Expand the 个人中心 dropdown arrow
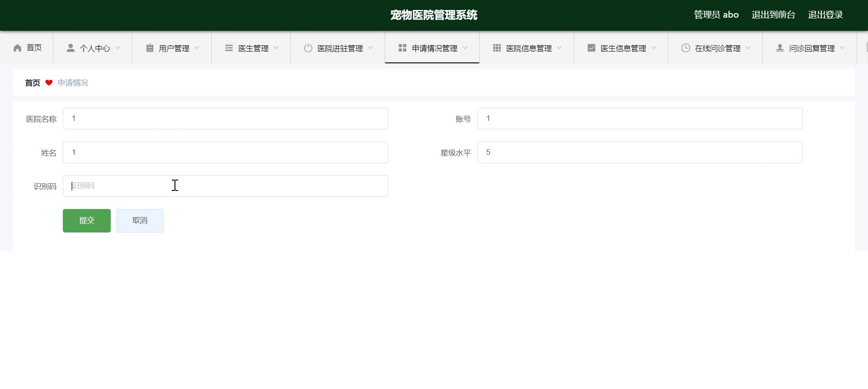The image size is (868, 389). [x=118, y=47]
